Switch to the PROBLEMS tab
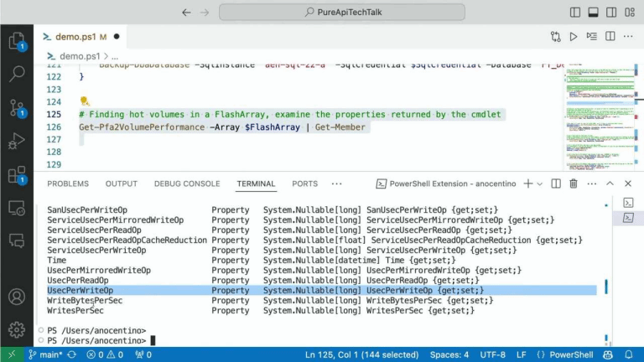644x362 pixels. tap(67, 184)
